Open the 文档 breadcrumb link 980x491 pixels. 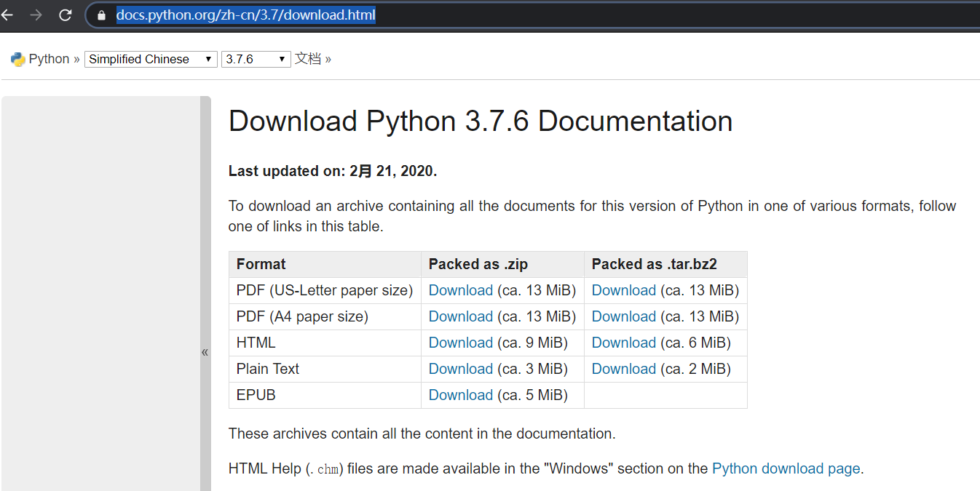click(x=307, y=59)
